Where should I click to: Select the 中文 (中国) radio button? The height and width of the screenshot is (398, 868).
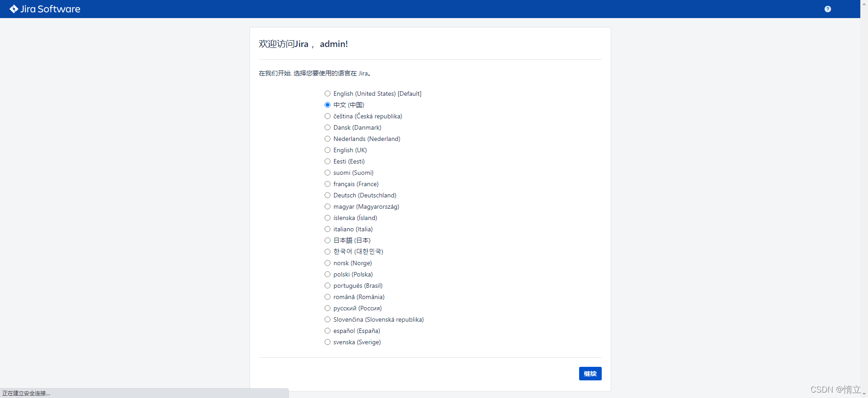pyautogui.click(x=327, y=105)
